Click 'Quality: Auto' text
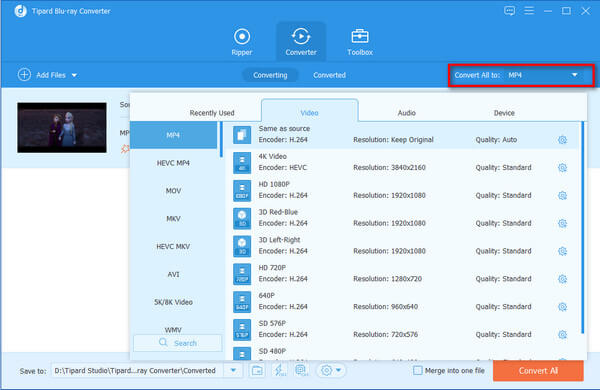Screen dimensions: 600x390 tap(496, 140)
